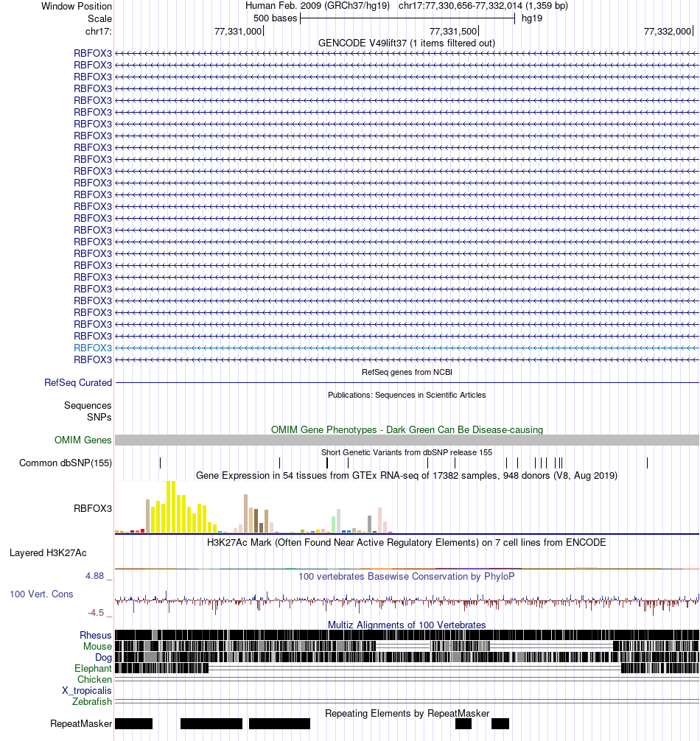Click the Layered H3K27Ac track label
This screenshot has width=700, height=741.
point(48,553)
